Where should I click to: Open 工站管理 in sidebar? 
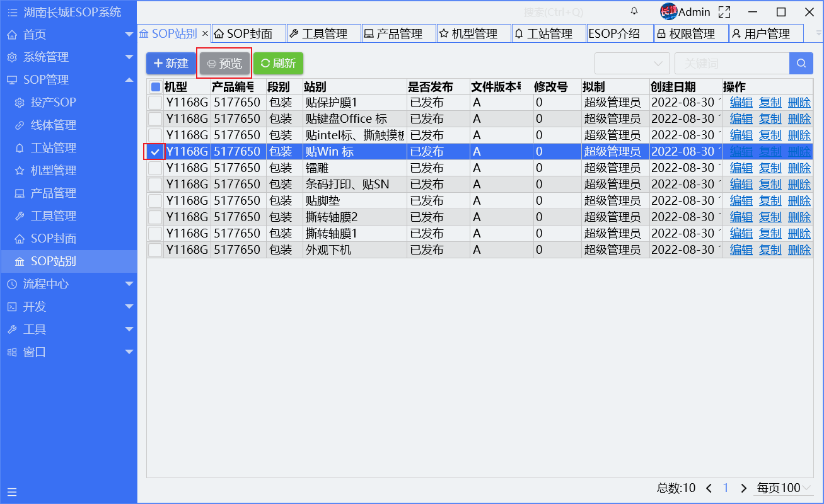(68, 147)
